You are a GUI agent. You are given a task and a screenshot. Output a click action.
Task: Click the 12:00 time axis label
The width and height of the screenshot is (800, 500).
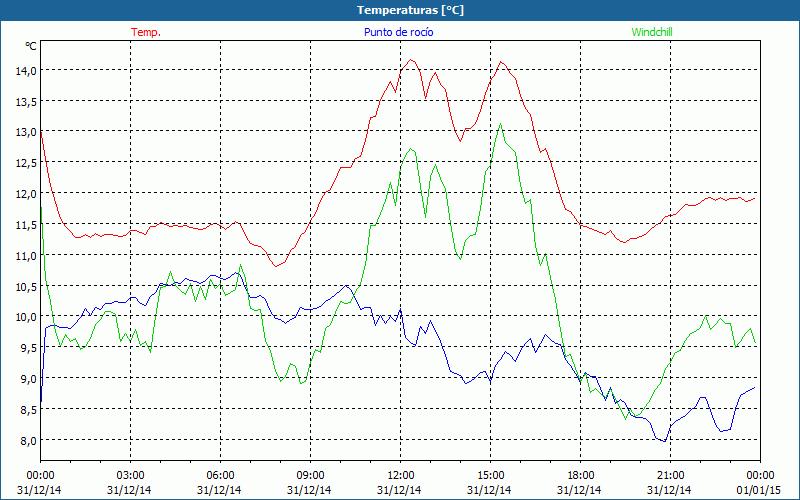[x=401, y=476]
